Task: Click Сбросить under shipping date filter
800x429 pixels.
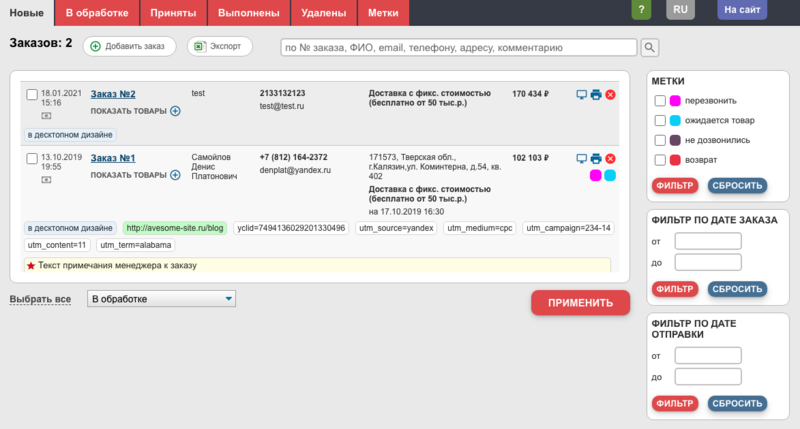Action: pyautogui.click(x=737, y=403)
